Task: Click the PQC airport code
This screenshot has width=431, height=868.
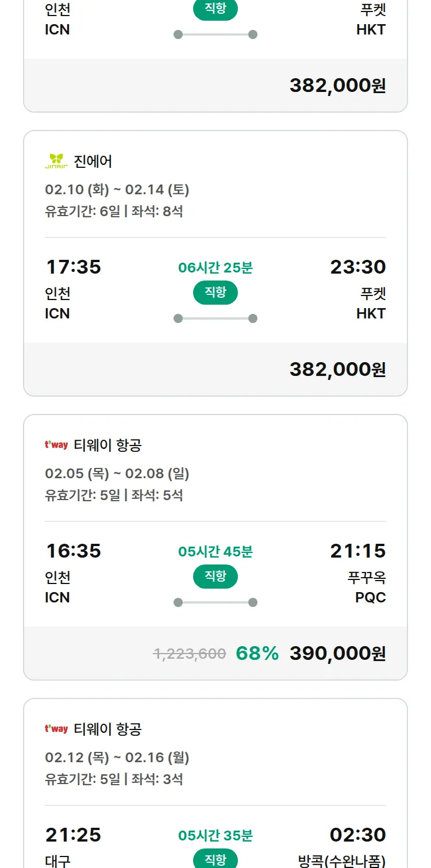Action: click(x=370, y=597)
